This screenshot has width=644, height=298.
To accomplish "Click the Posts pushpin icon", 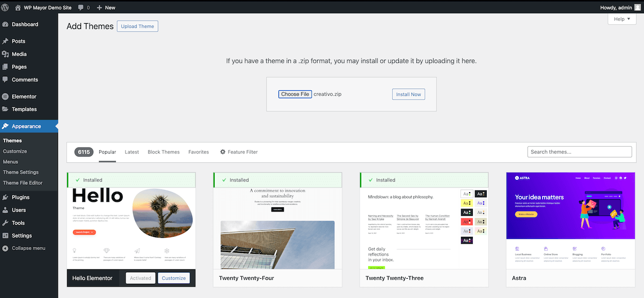I will (x=5, y=41).
